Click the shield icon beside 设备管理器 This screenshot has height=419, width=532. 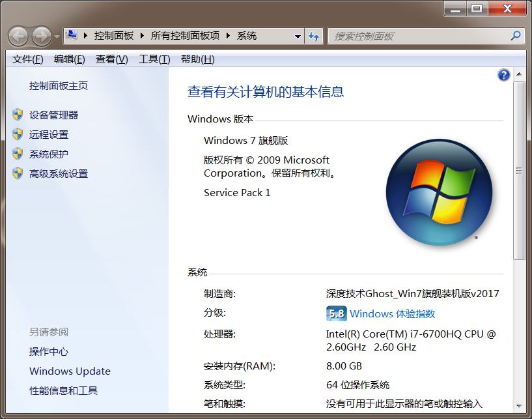click(x=18, y=115)
